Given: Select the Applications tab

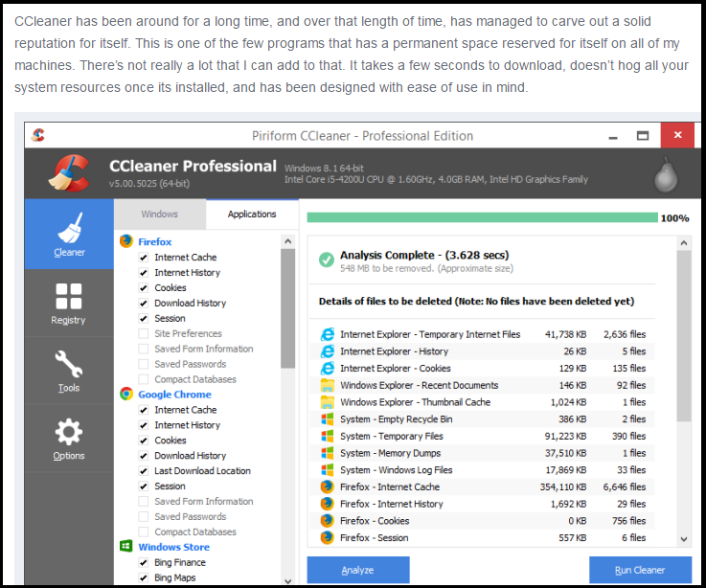Looking at the screenshot, I should (252, 215).
